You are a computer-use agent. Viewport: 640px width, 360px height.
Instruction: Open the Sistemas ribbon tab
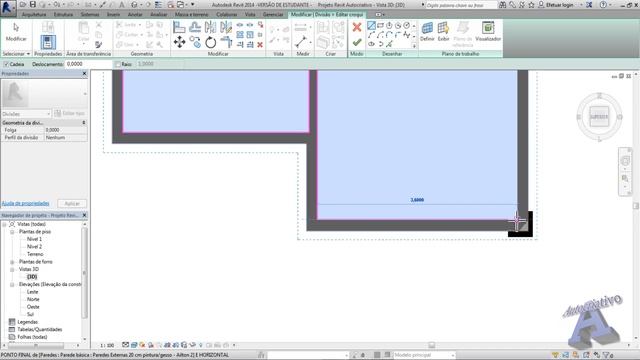pos(90,14)
